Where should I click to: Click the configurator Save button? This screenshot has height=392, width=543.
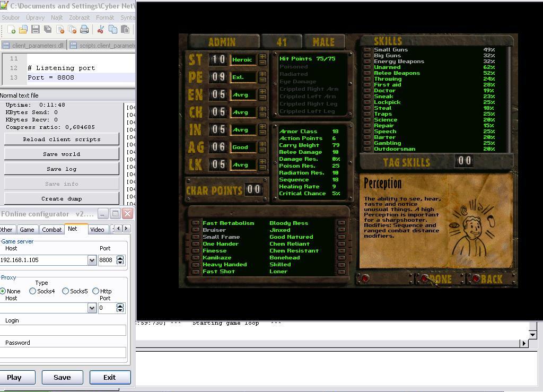point(63,378)
